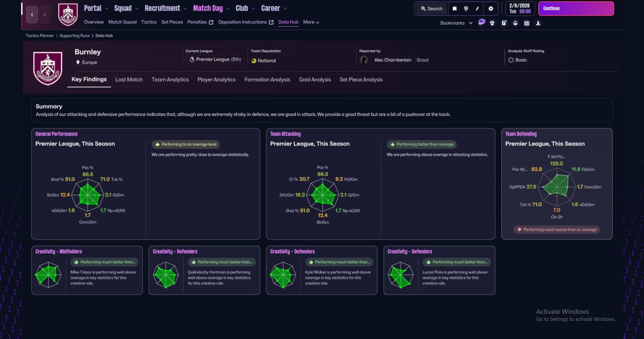
Task: Click the Alec Chamberlain name link
Action: point(393,60)
